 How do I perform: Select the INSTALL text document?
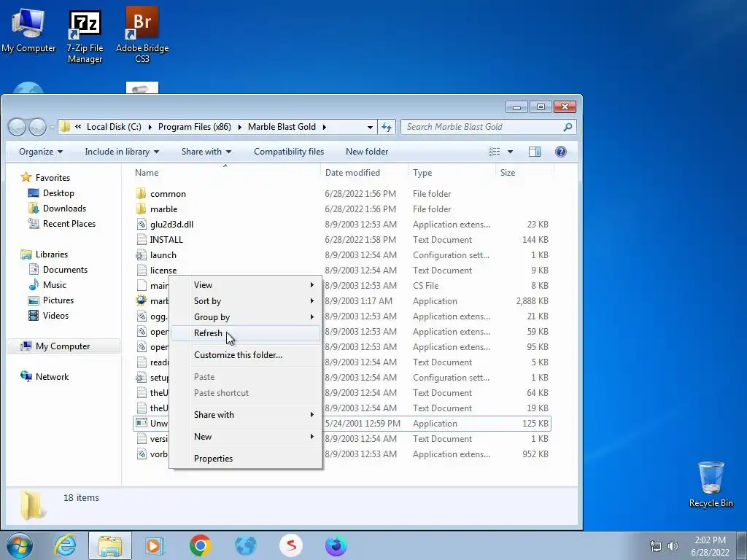166,239
